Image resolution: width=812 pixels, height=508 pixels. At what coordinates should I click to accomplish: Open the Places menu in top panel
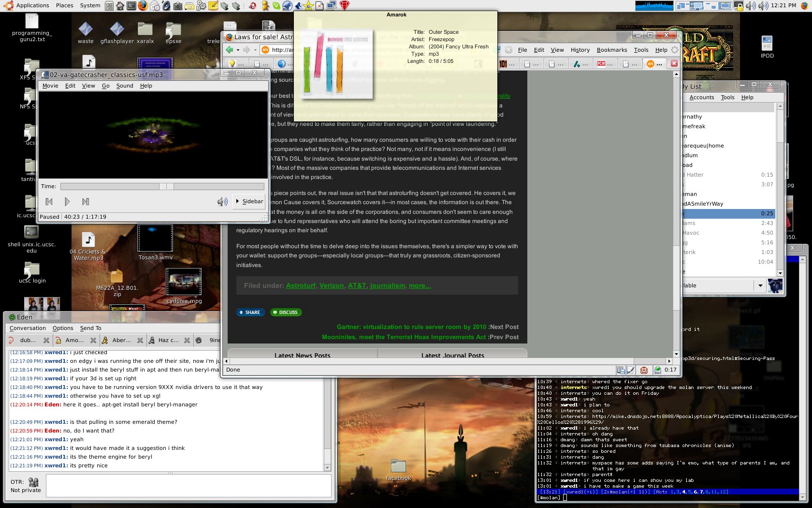pos(64,5)
